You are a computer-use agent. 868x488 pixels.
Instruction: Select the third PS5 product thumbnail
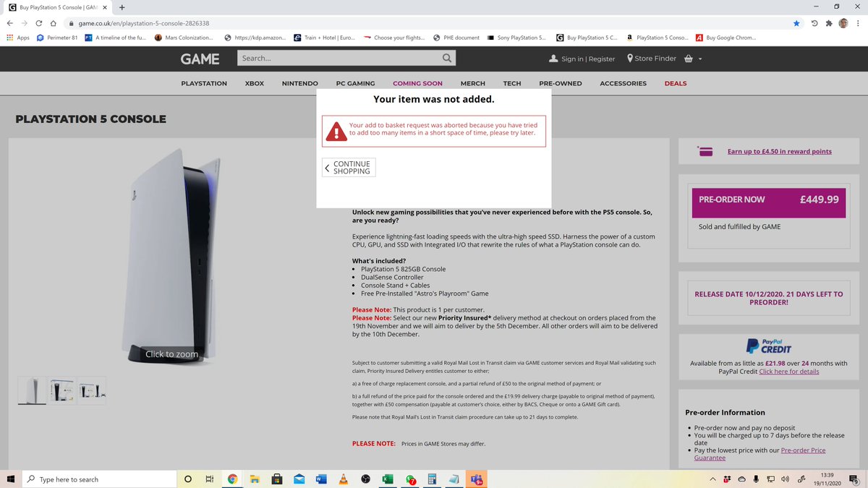(93, 390)
